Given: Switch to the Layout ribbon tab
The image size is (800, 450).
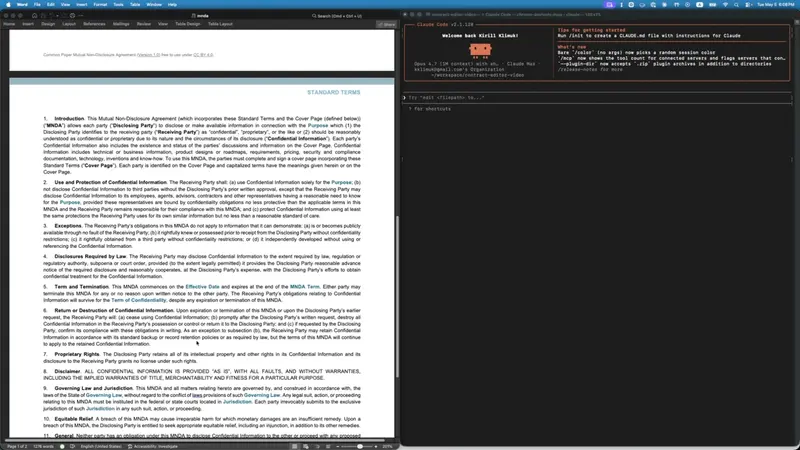Looking at the screenshot, I should (x=69, y=24).
